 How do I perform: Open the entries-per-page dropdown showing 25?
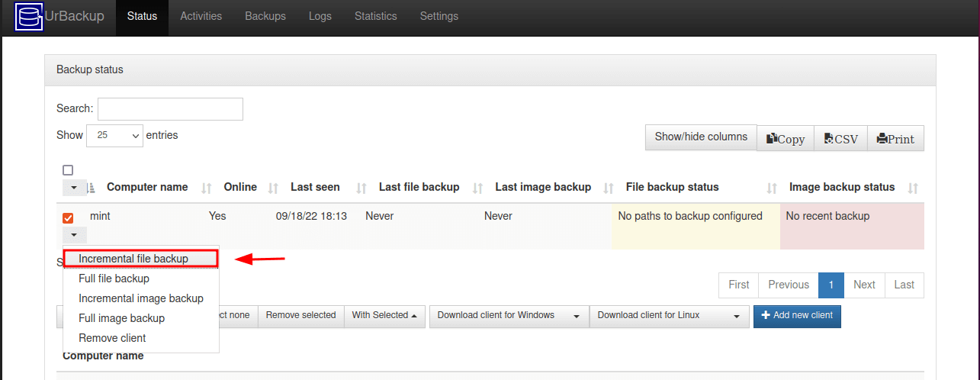(114, 136)
